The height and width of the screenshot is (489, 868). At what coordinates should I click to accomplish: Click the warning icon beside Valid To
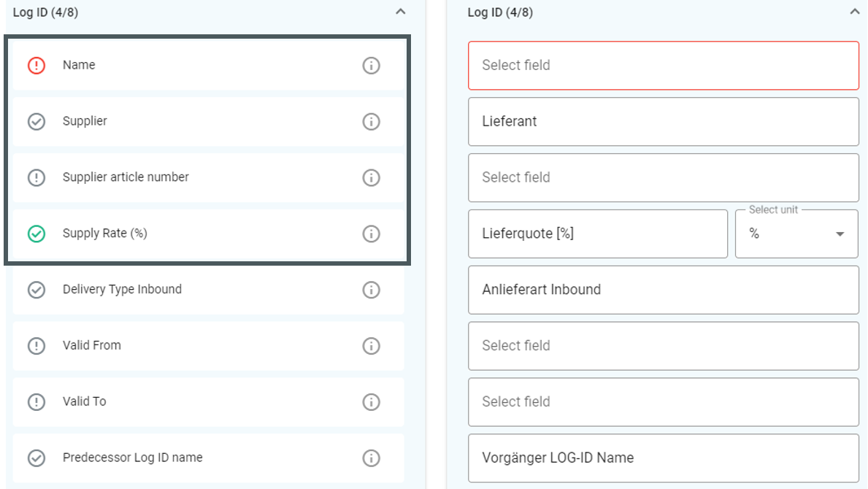(x=37, y=401)
